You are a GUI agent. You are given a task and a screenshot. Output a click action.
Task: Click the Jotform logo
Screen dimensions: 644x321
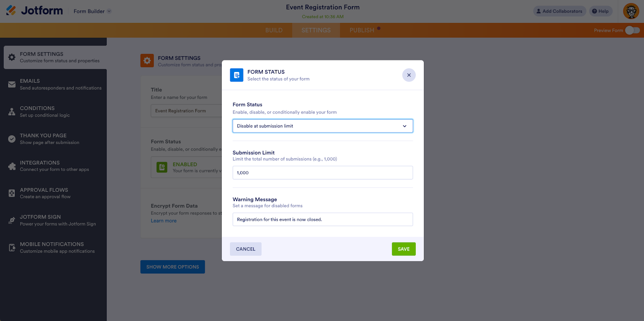click(35, 10)
